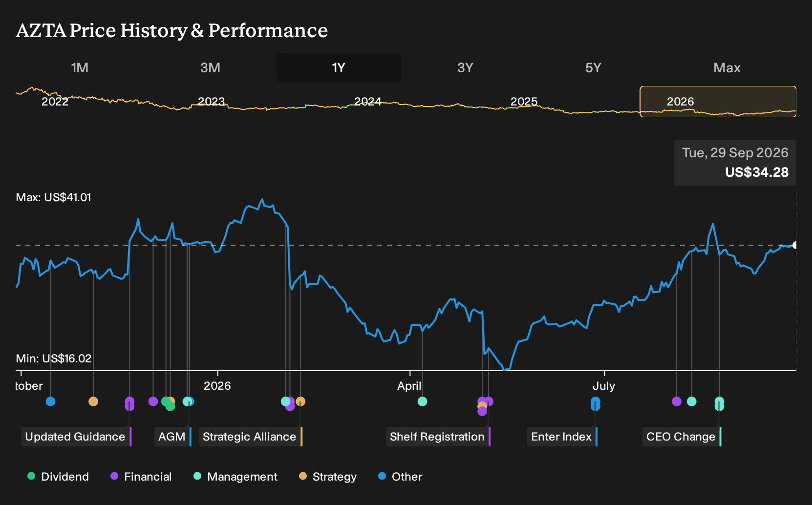The height and width of the screenshot is (505, 812).
Task: Click the April axis label
Action: (409, 386)
